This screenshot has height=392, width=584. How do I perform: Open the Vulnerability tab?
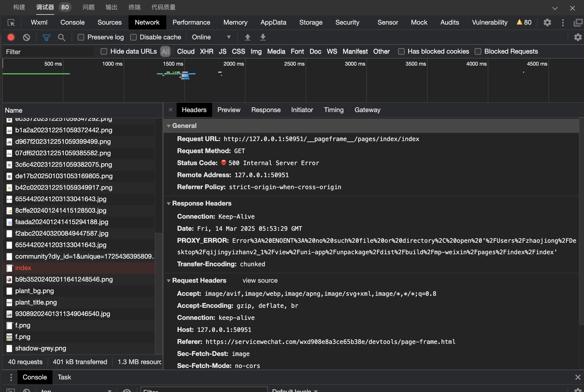(490, 22)
